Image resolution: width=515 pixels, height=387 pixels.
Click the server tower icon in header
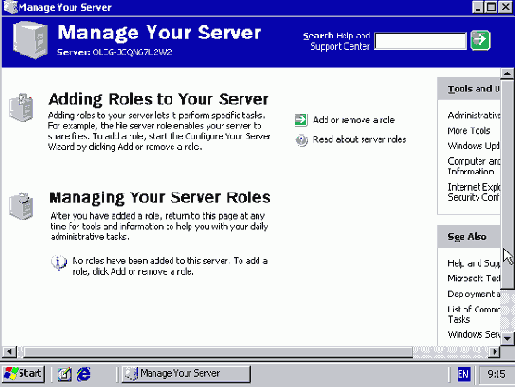coord(30,40)
